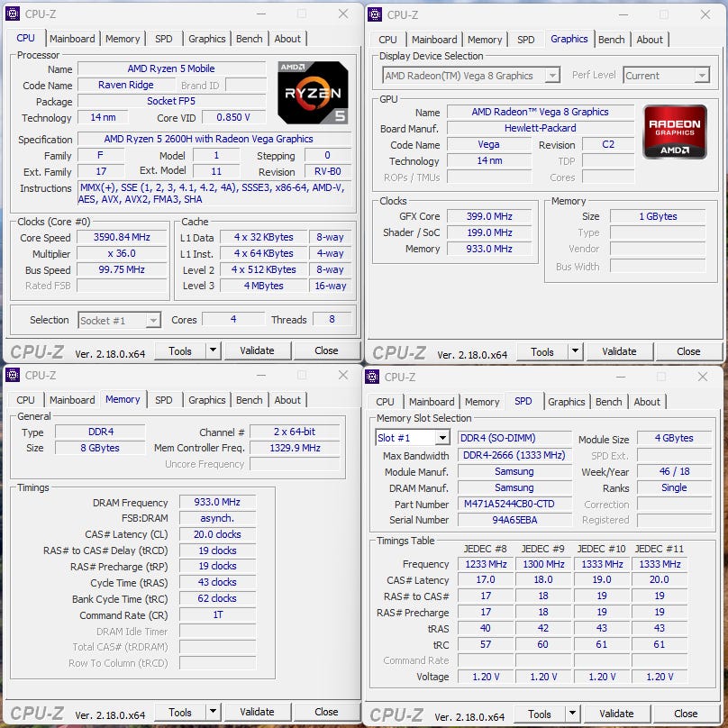
Task: Click the Level 3 cache value 4 MBytes
Action: (x=263, y=286)
